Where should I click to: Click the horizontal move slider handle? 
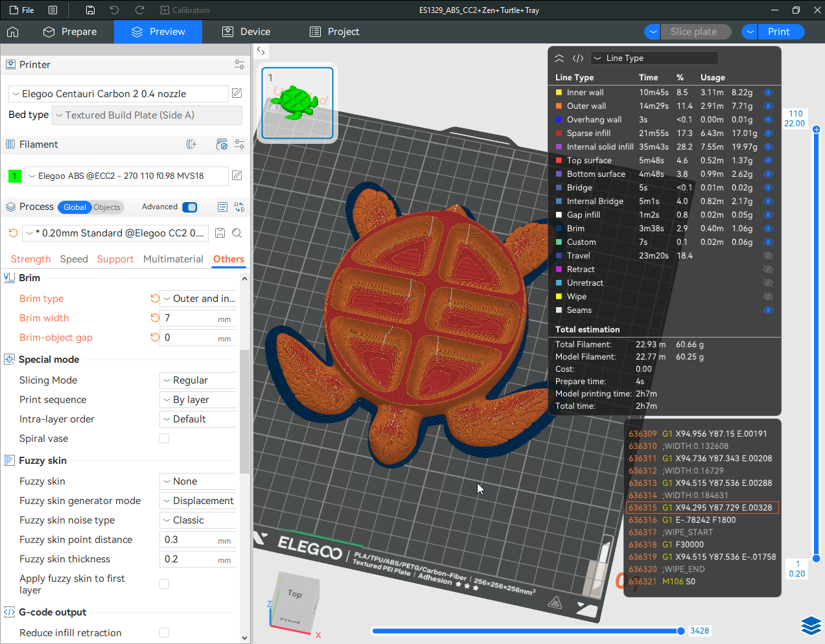pyautogui.click(x=680, y=630)
